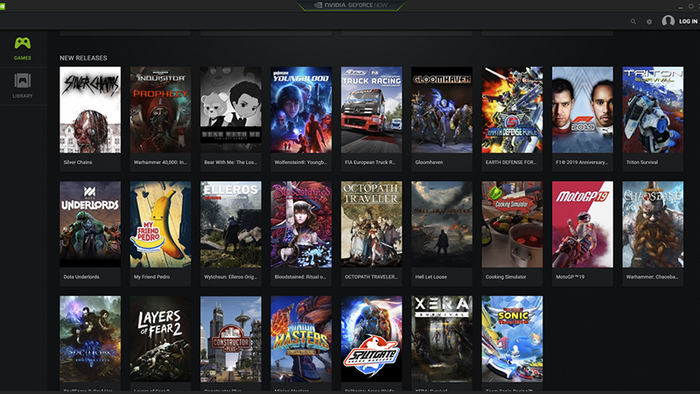
Task: Select the OCTOPATH TRAVELER tile
Action: (371, 233)
